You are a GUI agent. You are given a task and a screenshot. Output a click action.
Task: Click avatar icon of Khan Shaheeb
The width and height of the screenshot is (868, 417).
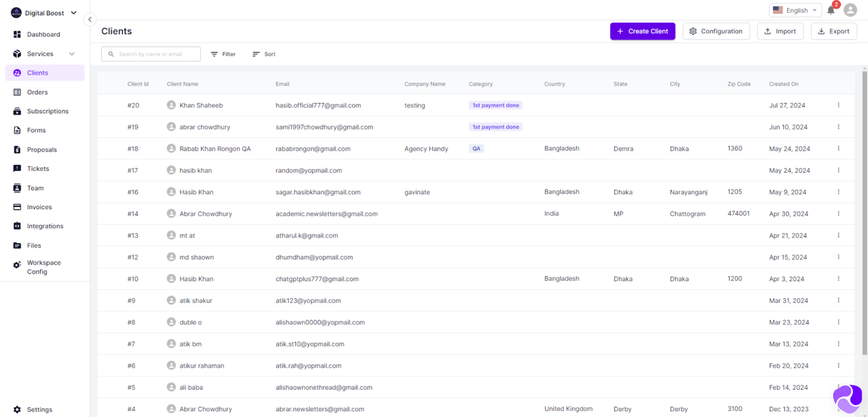(x=171, y=105)
